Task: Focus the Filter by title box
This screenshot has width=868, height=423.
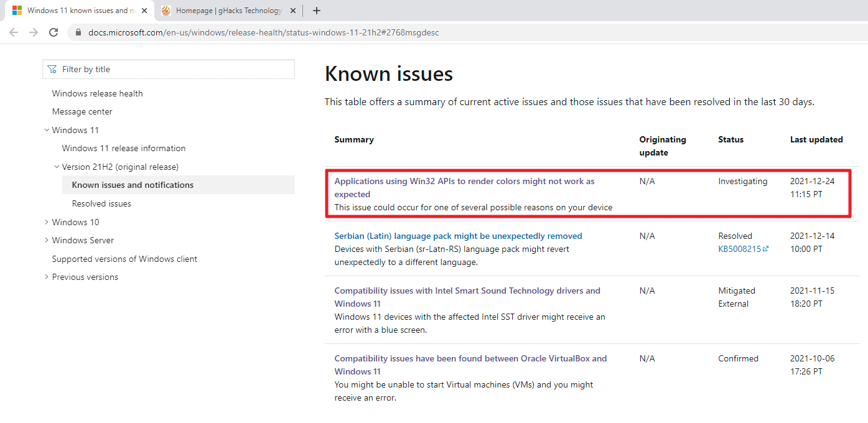Action: (x=169, y=69)
